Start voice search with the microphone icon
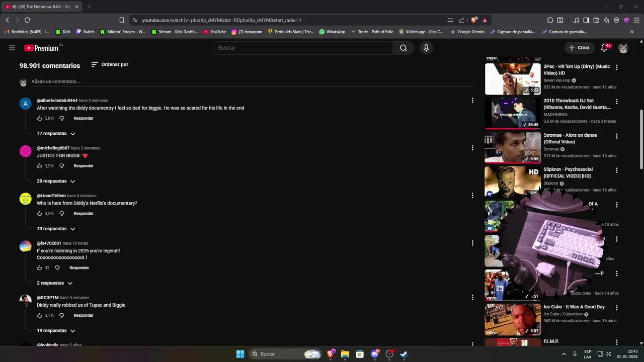 [x=426, y=48]
